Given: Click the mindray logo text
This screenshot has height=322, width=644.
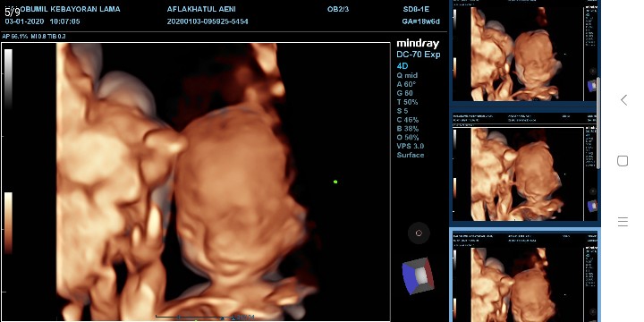Looking at the screenshot, I should 418,44.
